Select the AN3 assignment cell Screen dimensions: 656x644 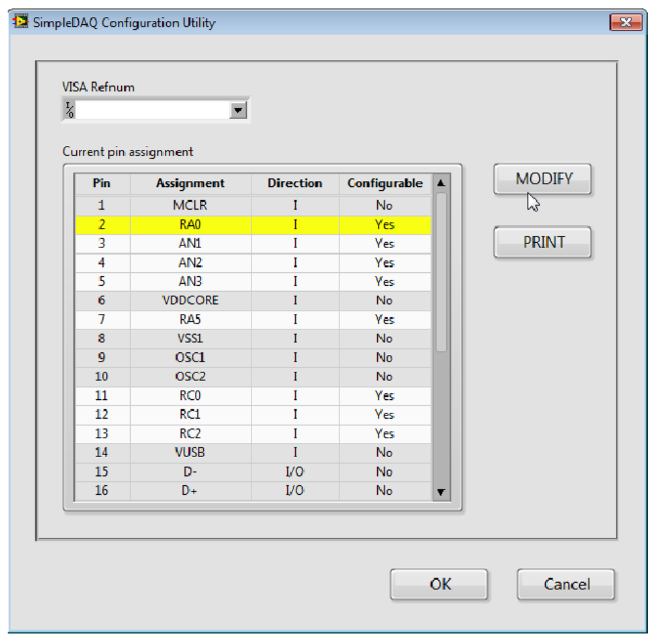point(191,281)
